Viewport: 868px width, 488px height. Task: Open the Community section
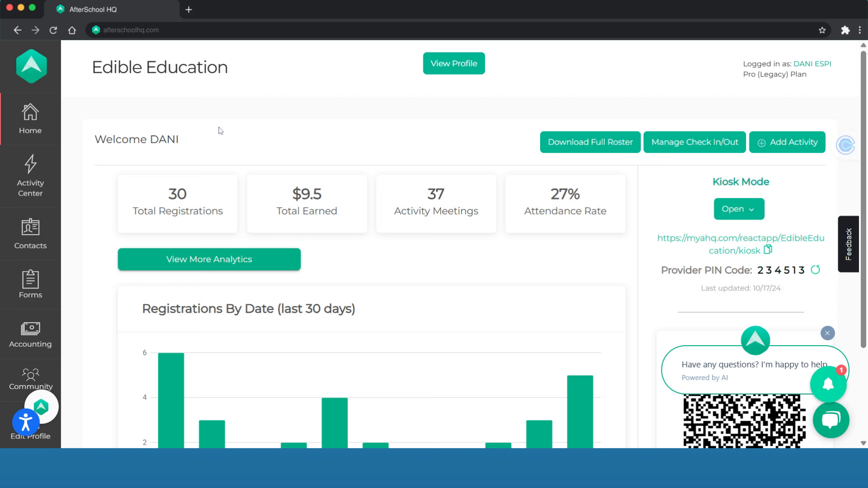coord(30,379)
